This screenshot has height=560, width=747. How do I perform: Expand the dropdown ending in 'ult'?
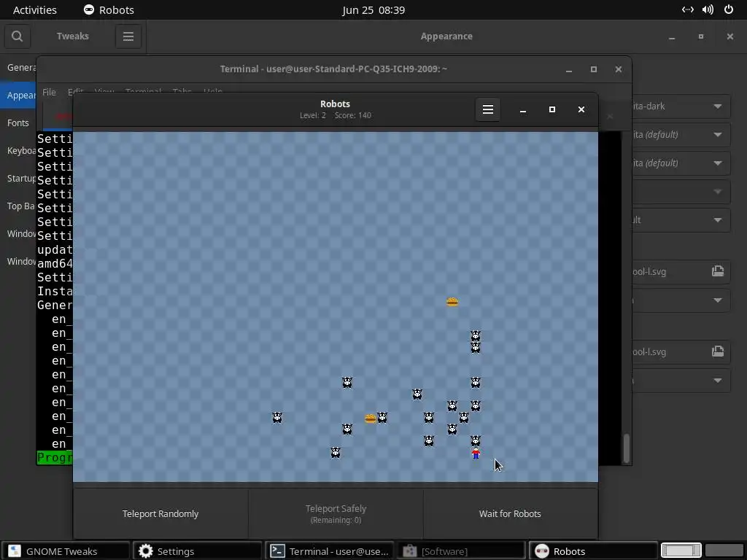(718, 220)
